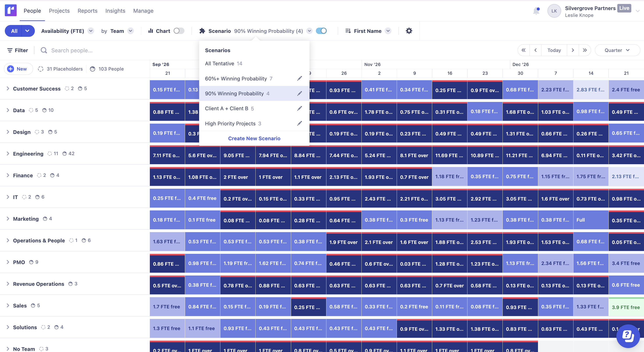Click the 103 People face icon
Image resolution: width=644 pixels, height=352 pixels.
pos(92,69)
